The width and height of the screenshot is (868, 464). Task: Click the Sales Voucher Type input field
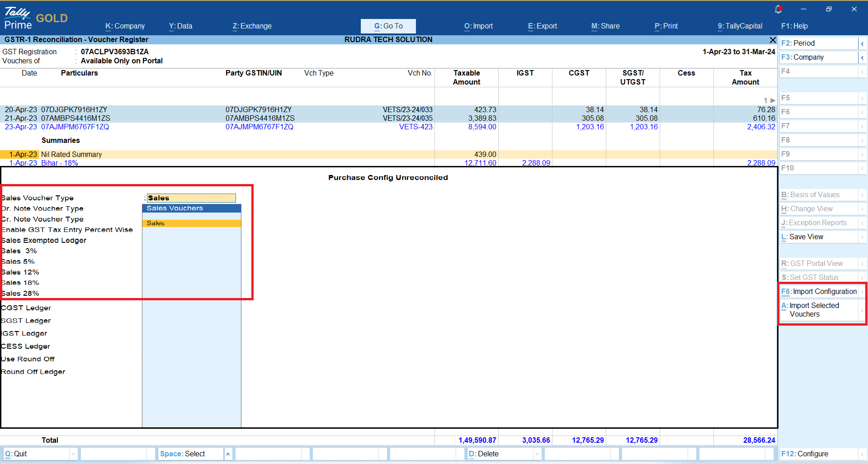tap(191, 198)
